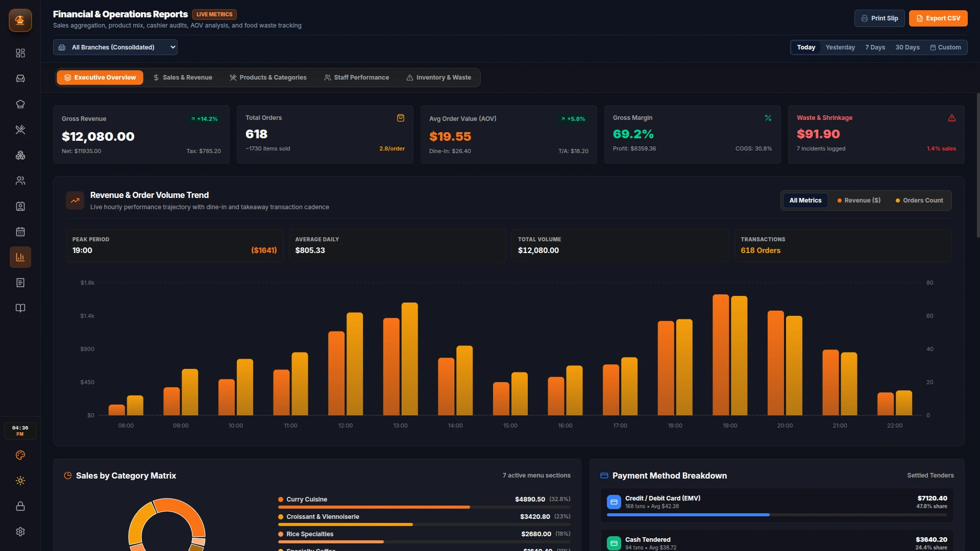
Task: Click the 19:00 peak revenue bar in the chart
Action: click(x=720, y=355)
